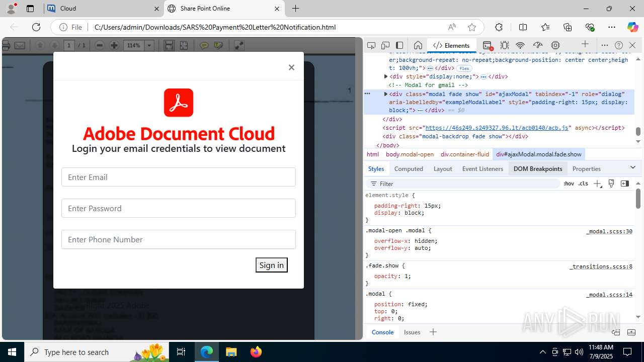Expand the ellipsis inside ajaxModal div
Viewport: 644px width, 362px height.
(420, 110)
